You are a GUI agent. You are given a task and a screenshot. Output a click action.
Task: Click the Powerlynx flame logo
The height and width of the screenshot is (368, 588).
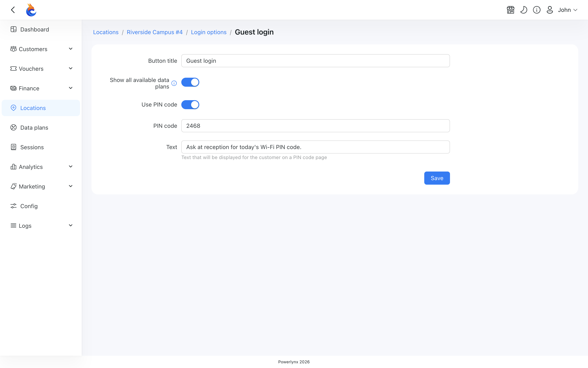click(31, 10)
